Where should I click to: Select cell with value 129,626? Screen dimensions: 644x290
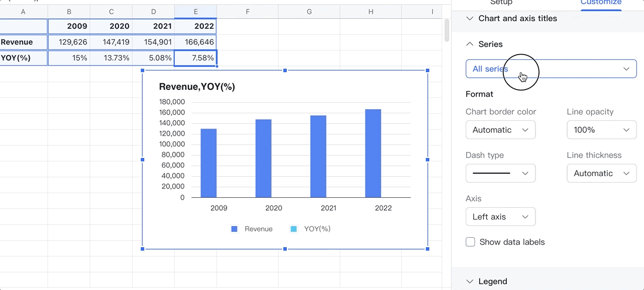(x=69, y=42)
